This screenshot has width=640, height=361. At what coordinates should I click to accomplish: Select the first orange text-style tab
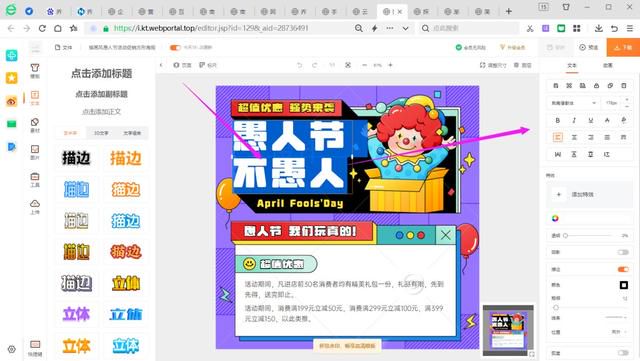[71, 133]
